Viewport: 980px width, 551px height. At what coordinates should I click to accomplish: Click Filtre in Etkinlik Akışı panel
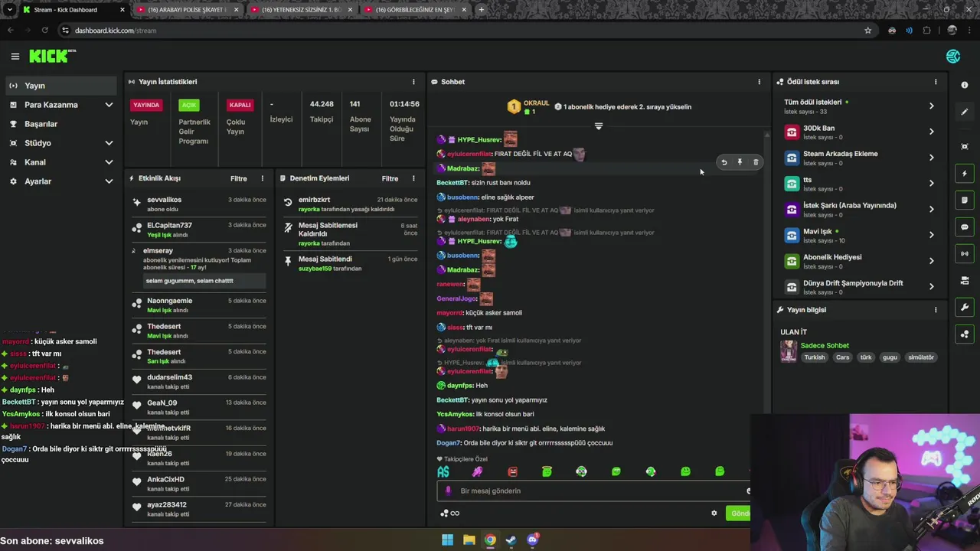[x=239, y=178]
